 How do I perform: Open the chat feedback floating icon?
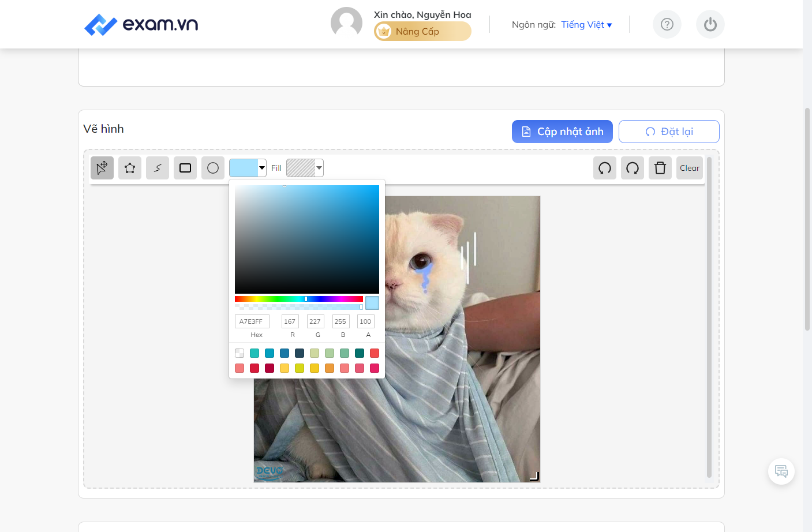[x=781, y=471]
